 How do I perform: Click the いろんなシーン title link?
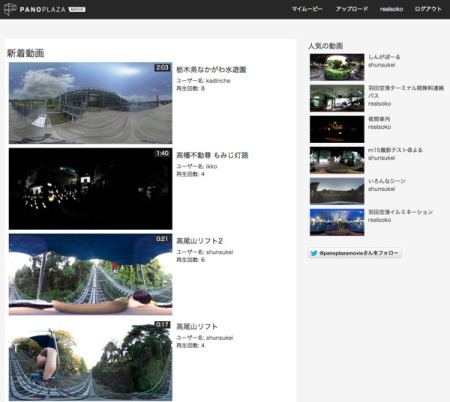[387, 181]
